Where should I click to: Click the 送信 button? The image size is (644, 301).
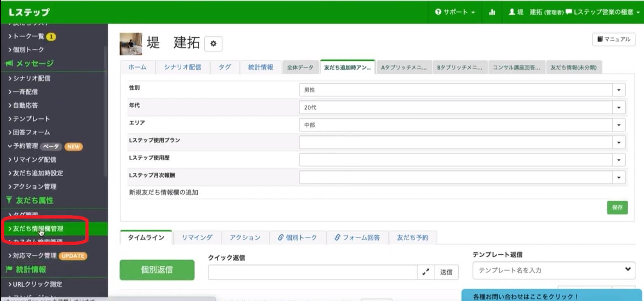446,272
